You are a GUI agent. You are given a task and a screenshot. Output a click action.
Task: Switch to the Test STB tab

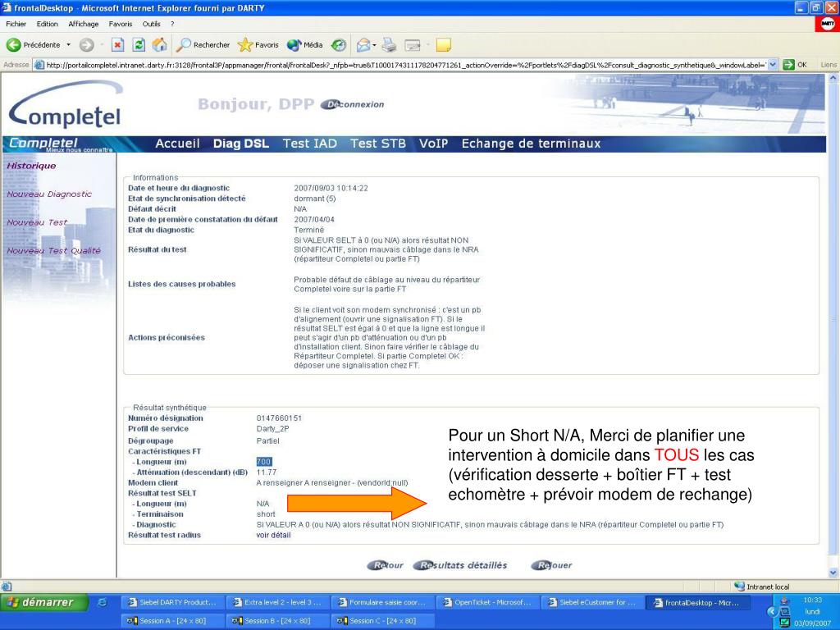point(378,144)
